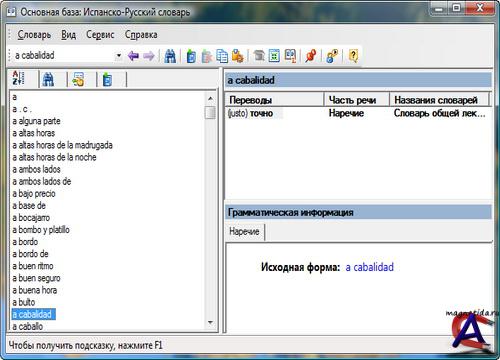Open the Сервис menu

(100, 34)
